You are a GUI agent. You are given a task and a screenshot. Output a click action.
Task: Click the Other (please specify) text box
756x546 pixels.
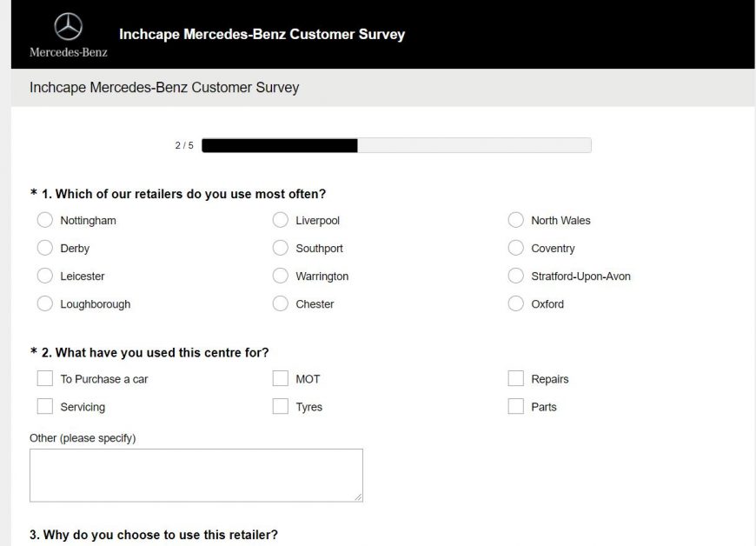(x=196, y=475)
